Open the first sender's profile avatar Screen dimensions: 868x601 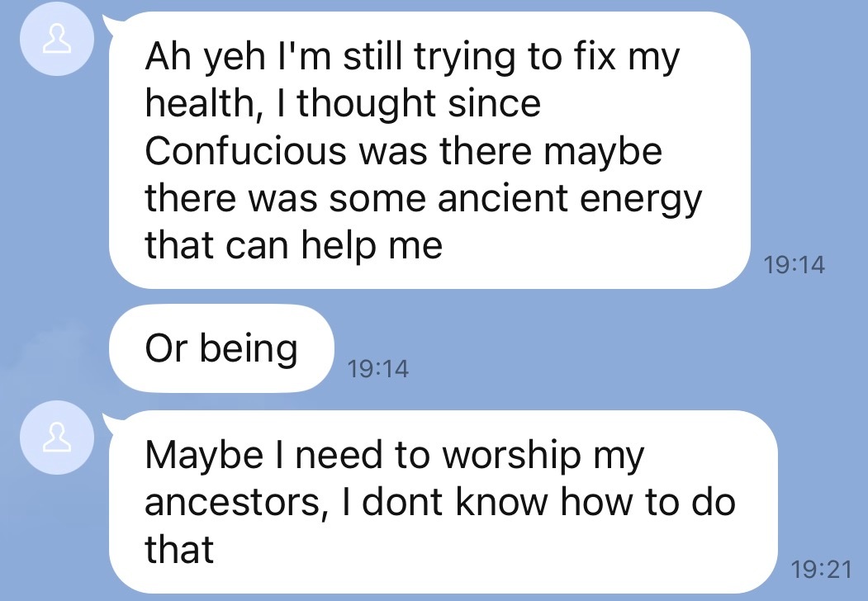click(x=57, y=40)
